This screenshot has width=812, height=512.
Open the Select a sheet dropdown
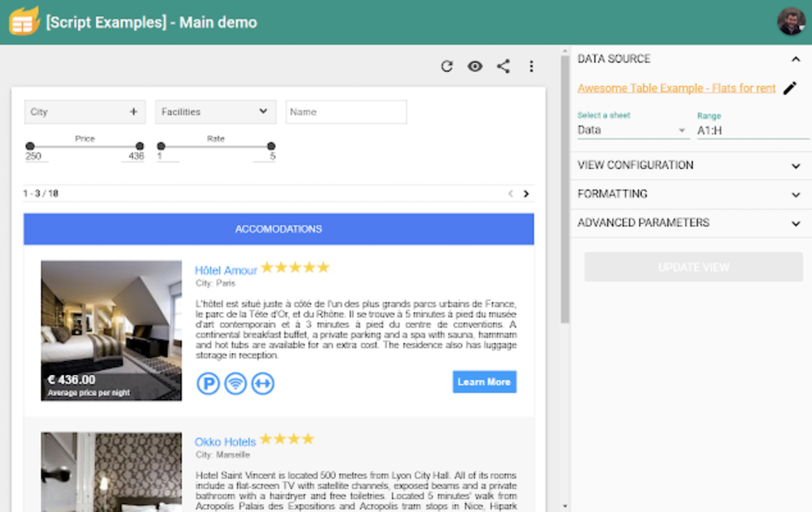coord(633,130)
